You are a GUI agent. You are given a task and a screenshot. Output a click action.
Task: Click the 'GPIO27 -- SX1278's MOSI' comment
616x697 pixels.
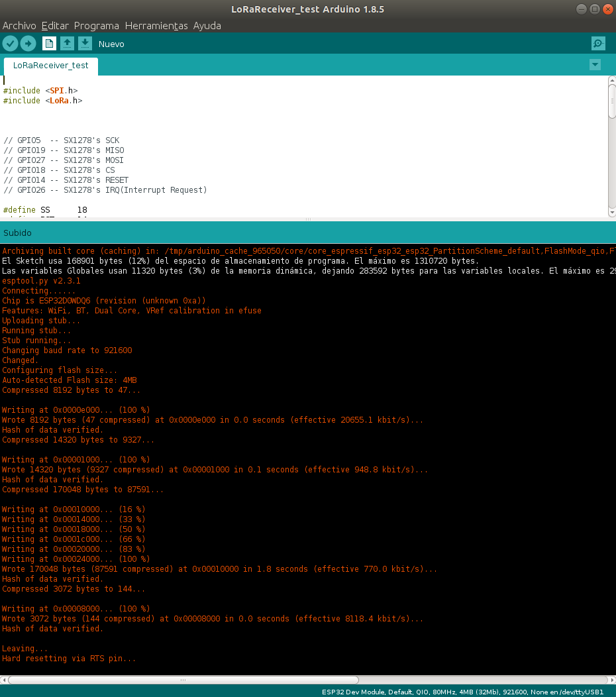(64, 160)
